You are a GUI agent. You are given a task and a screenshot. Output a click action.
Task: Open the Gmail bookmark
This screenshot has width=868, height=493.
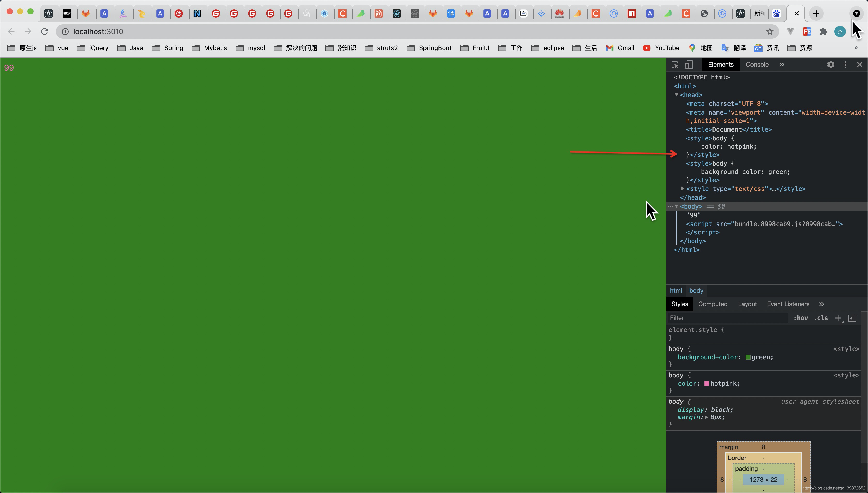coord(620,48)
